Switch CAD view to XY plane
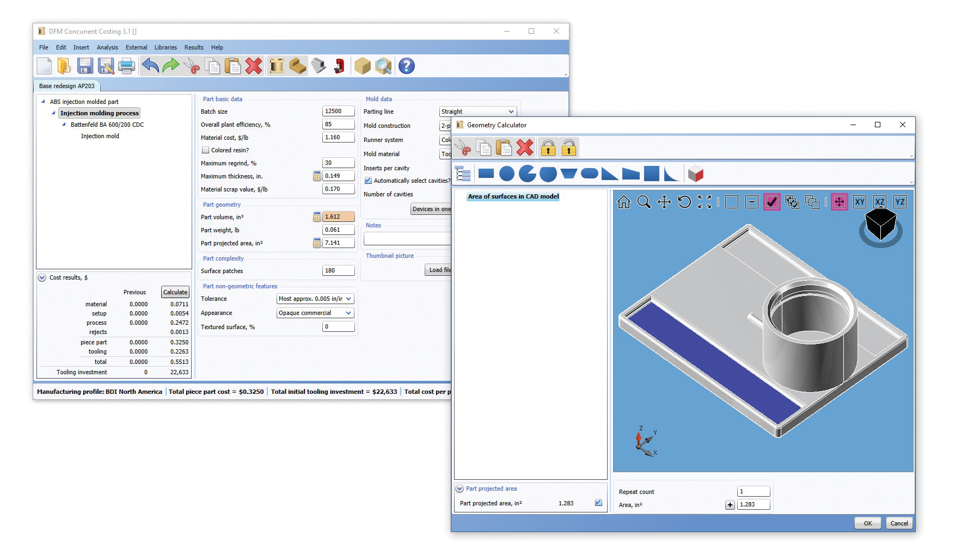Image resolution: width=980 pixels, height=544 pixels. [x=860, y=202]
